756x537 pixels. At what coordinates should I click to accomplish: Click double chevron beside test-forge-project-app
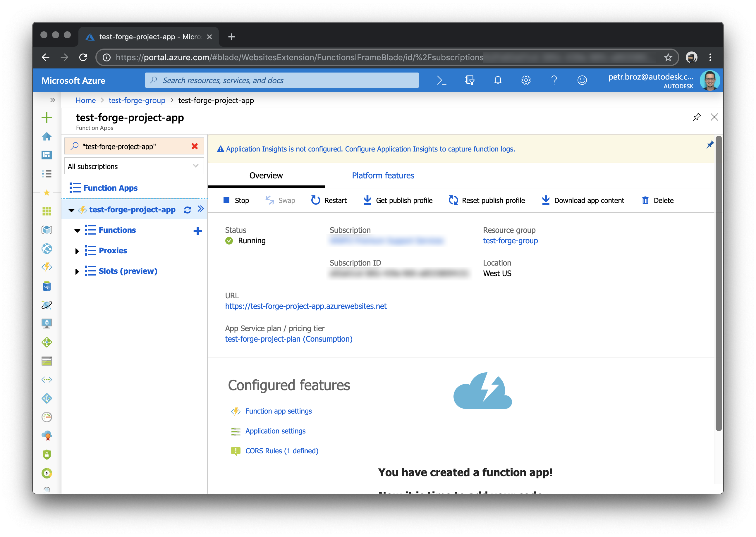point(200,209)
